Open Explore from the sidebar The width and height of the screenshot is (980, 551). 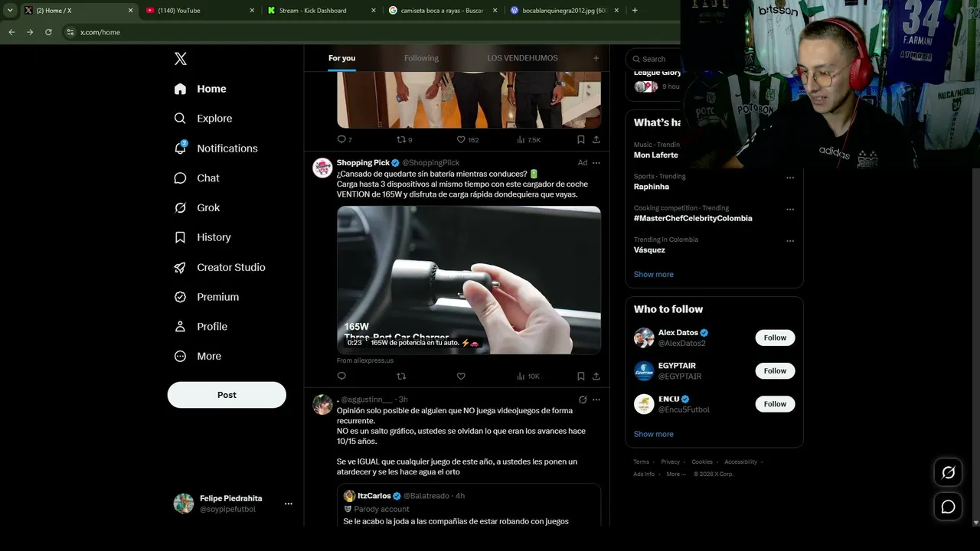point(203,119)
